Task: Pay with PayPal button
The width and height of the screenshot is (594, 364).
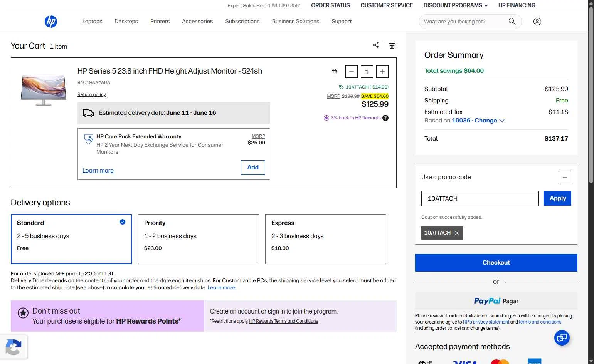Action: 496,301
